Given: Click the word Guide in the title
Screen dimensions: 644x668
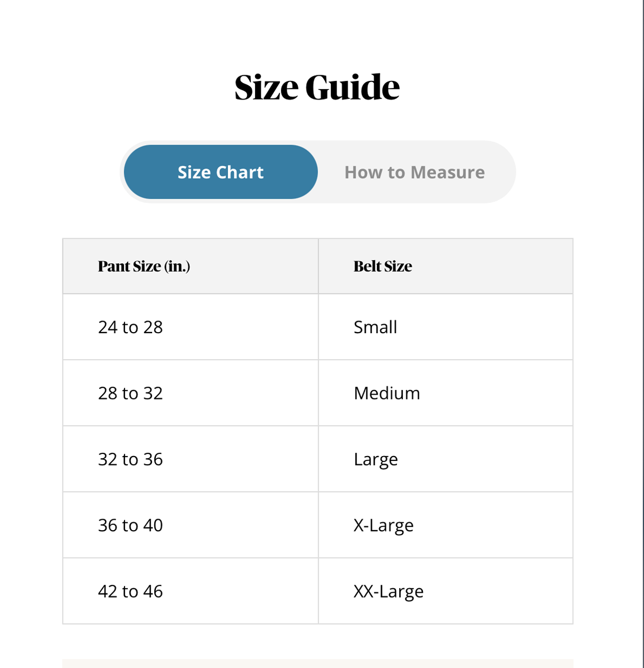Looking at the screenshot, I should coord(352,87).
